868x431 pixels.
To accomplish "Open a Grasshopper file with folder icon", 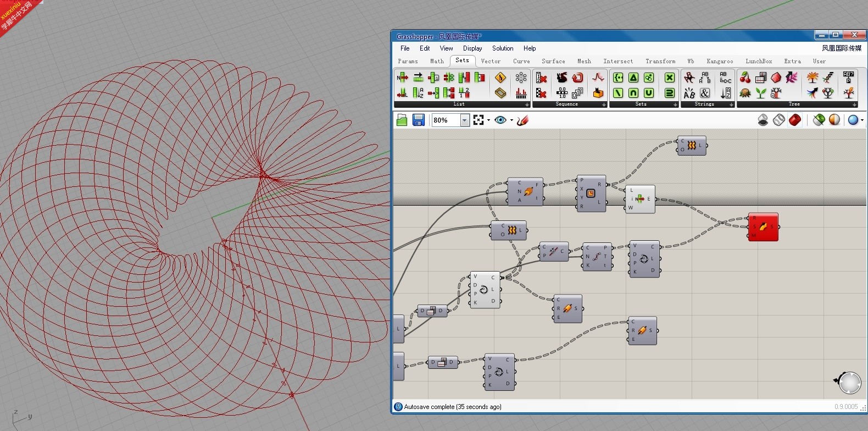I will point(402,120).
